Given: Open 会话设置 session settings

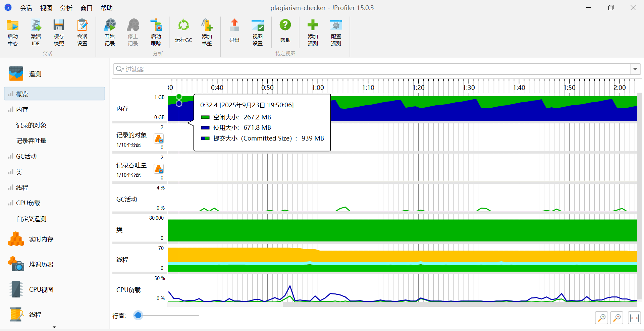Looking at the screenshot, I should [x=82, y=33].
